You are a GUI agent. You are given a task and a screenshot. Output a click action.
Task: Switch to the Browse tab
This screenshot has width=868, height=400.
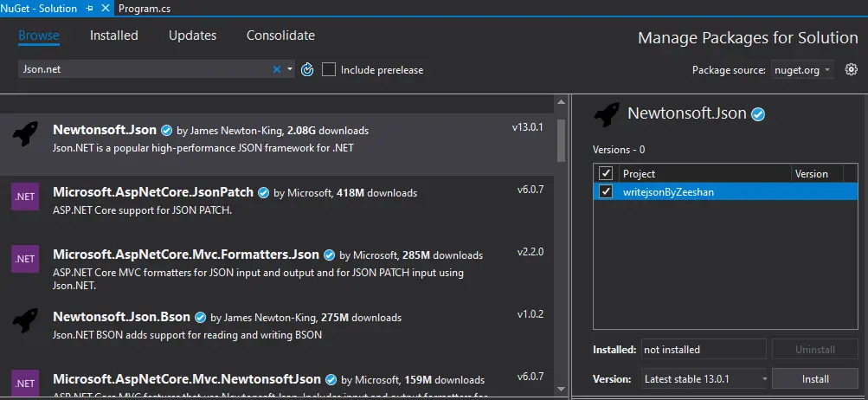coord(39,35)
